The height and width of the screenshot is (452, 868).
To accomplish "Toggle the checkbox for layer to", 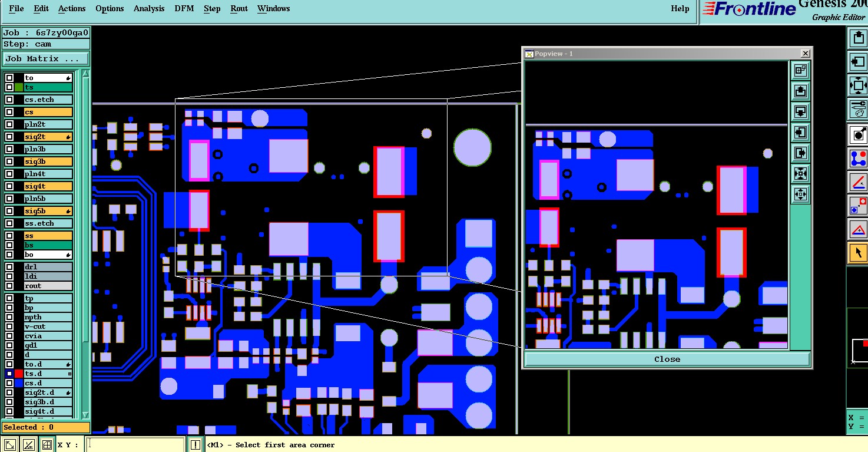I will [x=9, y=78].
